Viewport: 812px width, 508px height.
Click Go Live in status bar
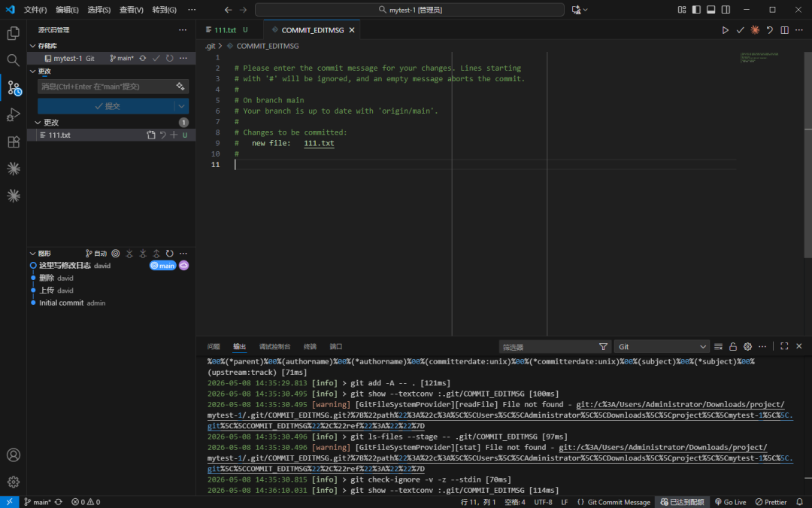pyautogui.click(x=730, y=502)
